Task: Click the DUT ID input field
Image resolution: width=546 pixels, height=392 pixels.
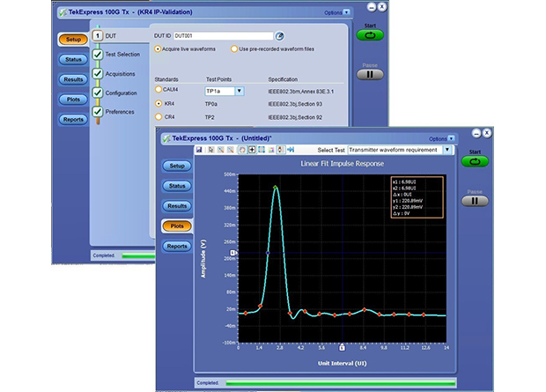Action: pyautogui.click(x=223, y=36)
